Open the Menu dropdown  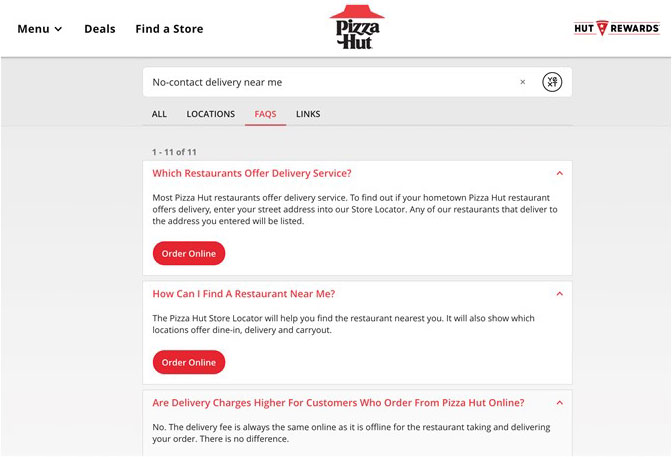pyautogui.click(x=40, y=29)
